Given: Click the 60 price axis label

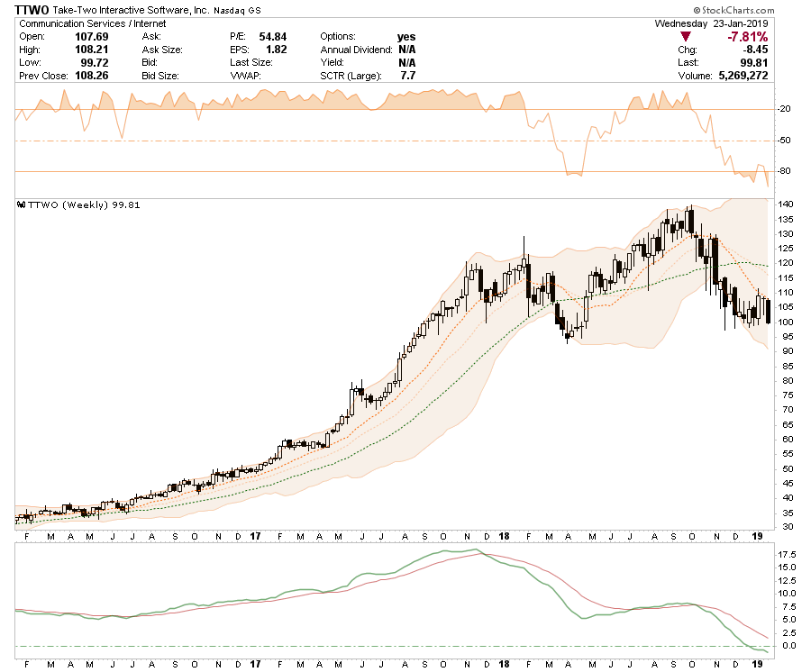Looking at the screenshot, I should pyautogui.click(x=788, y=439).
